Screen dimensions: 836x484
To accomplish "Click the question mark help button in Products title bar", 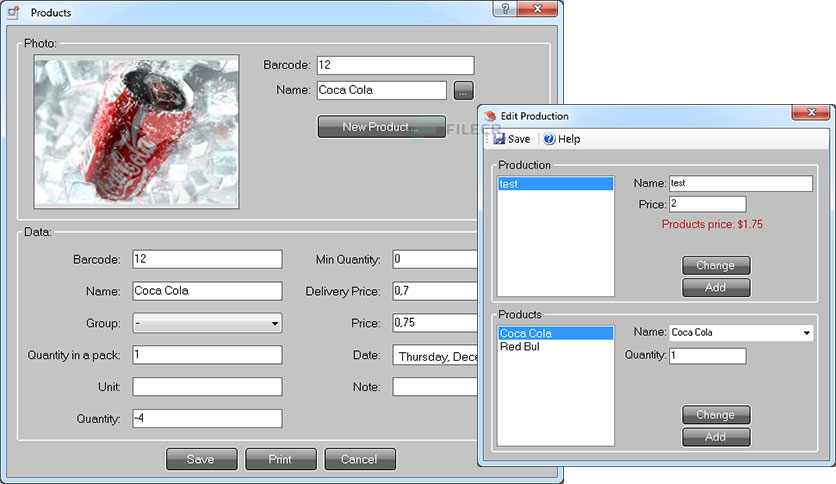I will (x=504, y=9).
